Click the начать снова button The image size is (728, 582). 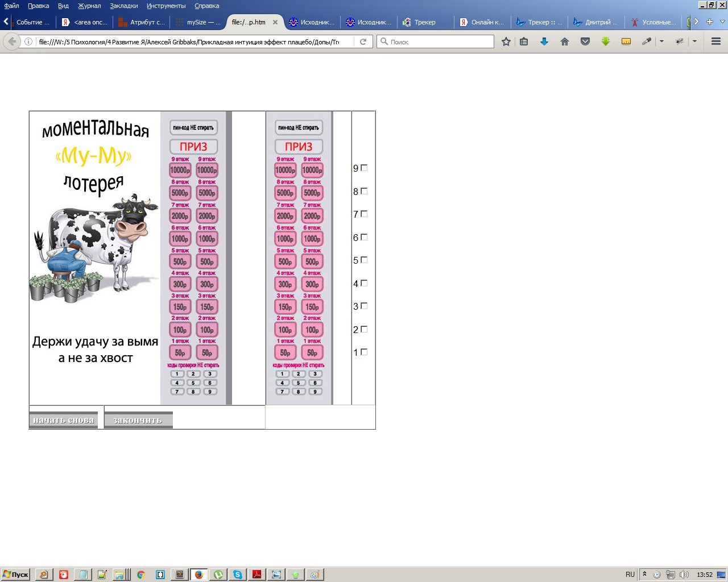pyautogui.click(x=64, y=420)
